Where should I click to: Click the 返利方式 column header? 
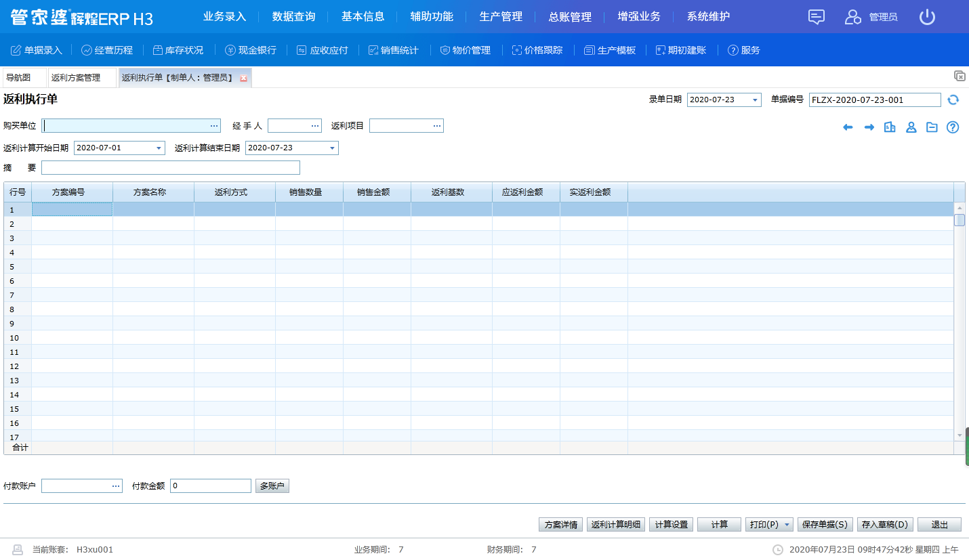pyautogui.click(x=234, y=192)
